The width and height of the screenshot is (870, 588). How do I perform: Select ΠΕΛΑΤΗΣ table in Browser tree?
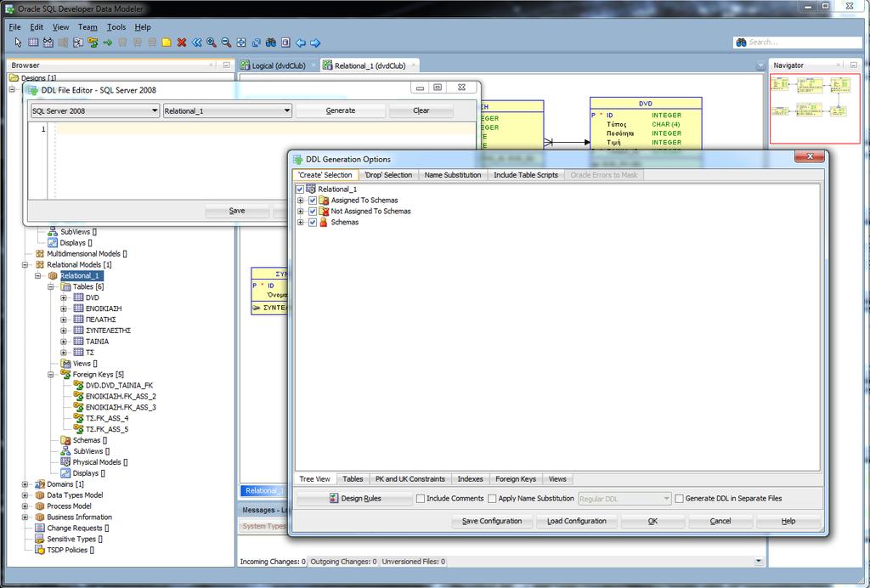point(101,319)
